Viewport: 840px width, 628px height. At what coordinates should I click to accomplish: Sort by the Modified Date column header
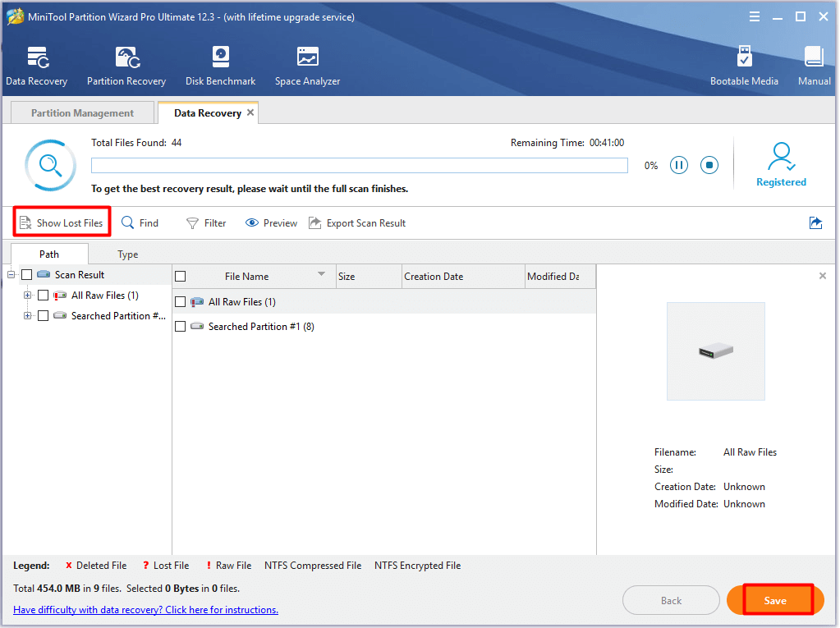pos(560,277)
